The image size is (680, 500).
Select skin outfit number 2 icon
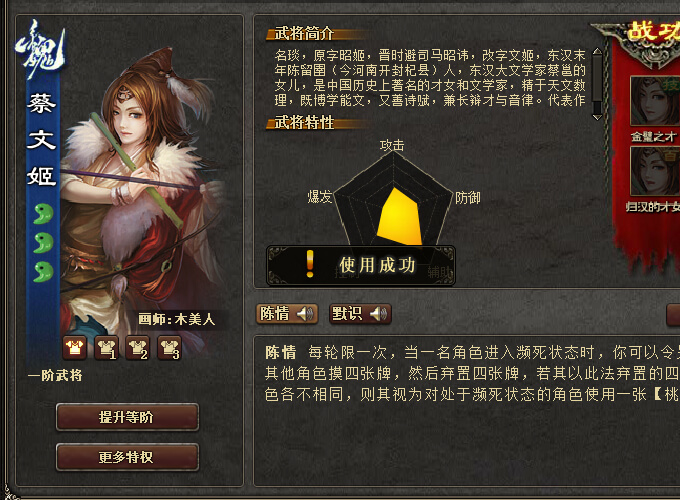pyautogui.click(x=137, y=348)
